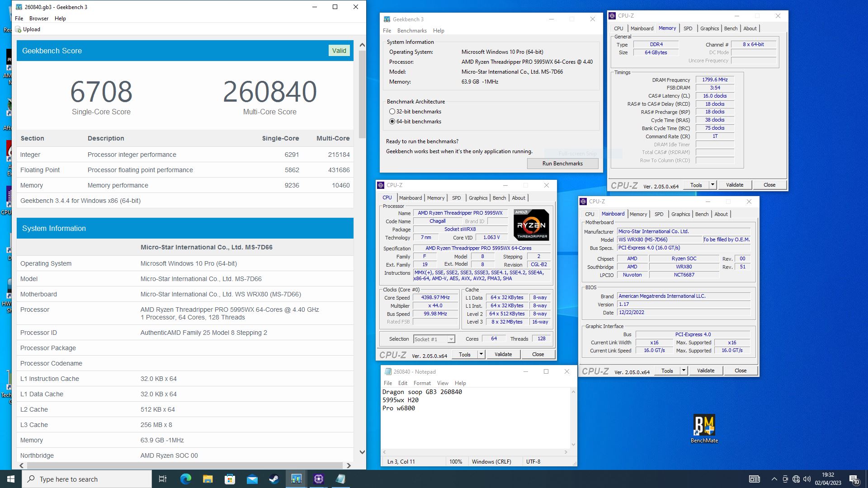Click Run Benchmarks button

pyautogui.click(x=562, y=164)
